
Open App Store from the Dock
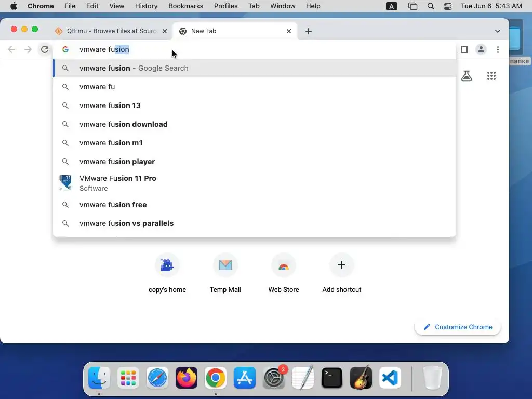[x=245, y=378]
